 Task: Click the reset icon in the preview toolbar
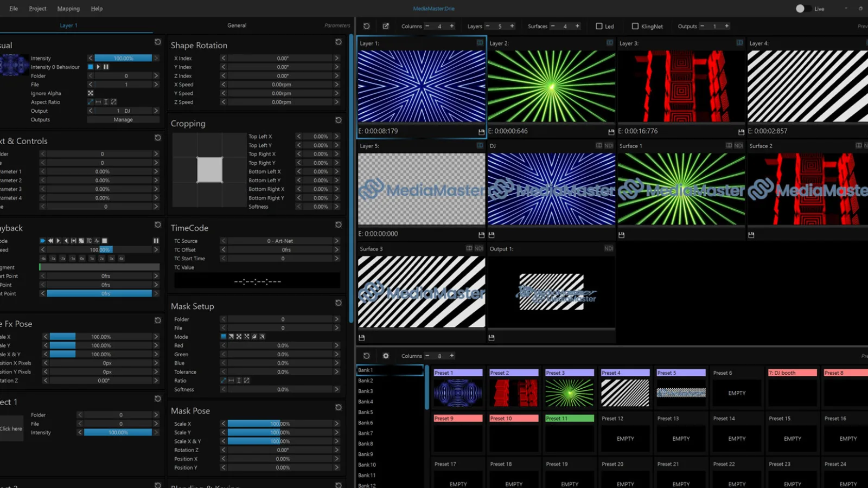pyautogui.click(x=367, y=26)
